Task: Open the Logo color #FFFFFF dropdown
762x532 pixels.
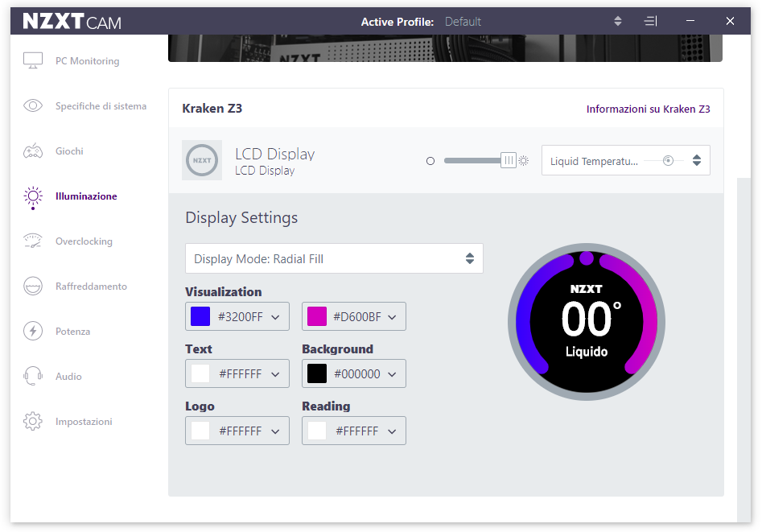Action: click(237, 431)
